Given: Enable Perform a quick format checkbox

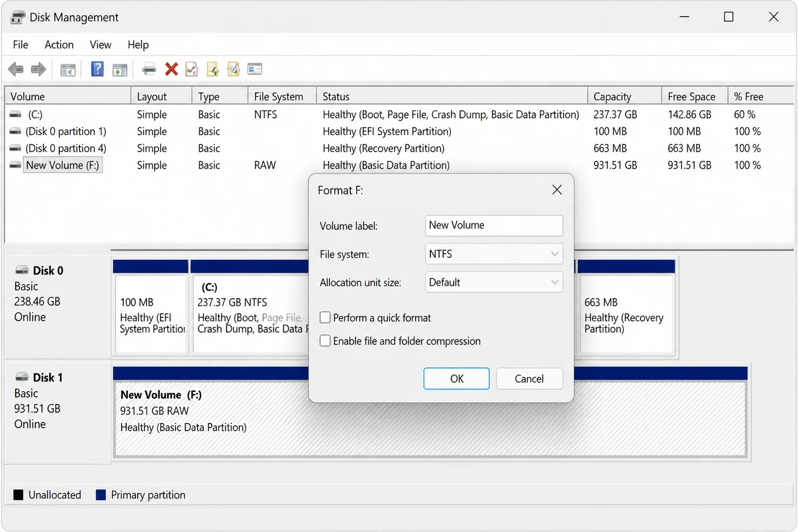Looking at the screenshot, I should [x=325, y=317].
